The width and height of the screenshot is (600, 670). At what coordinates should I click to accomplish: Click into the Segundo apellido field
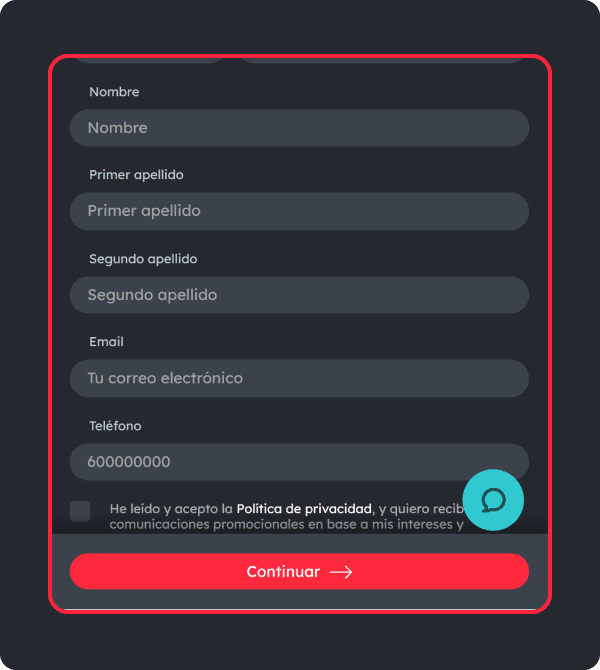pyautogui.click(x=299, y=295)
